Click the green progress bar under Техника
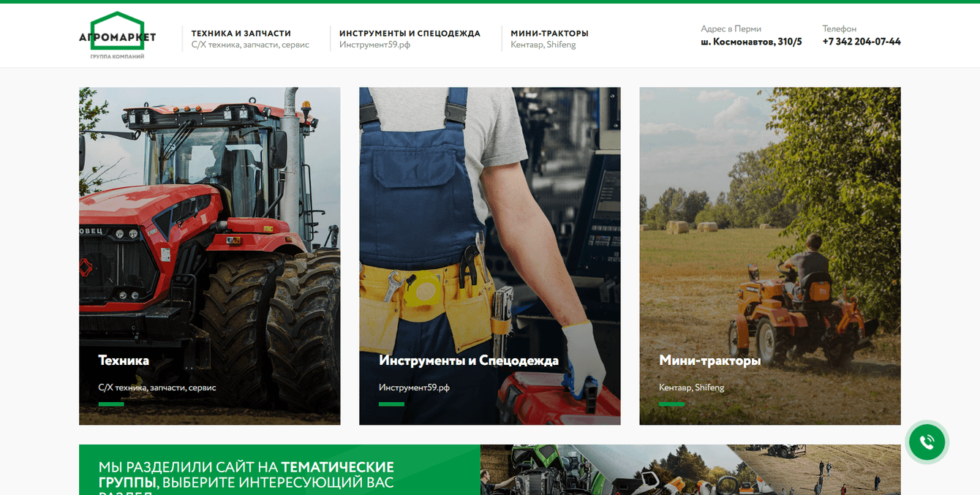980x495 pixels. [110, 403]
